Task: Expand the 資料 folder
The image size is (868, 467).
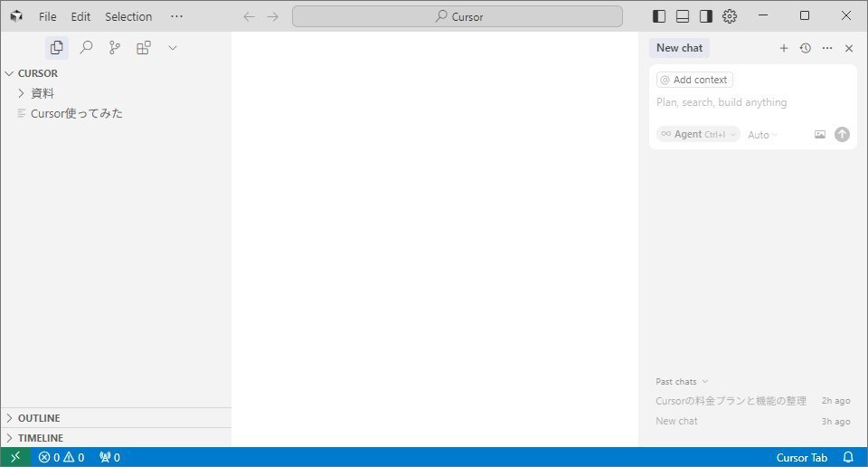Action: coord(116,93)
